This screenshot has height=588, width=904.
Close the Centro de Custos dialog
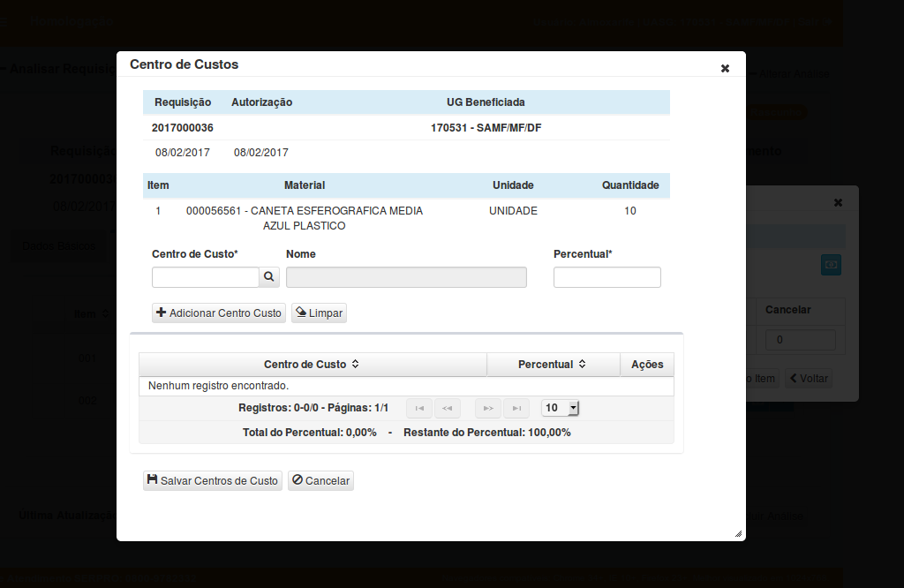(725, 69)
